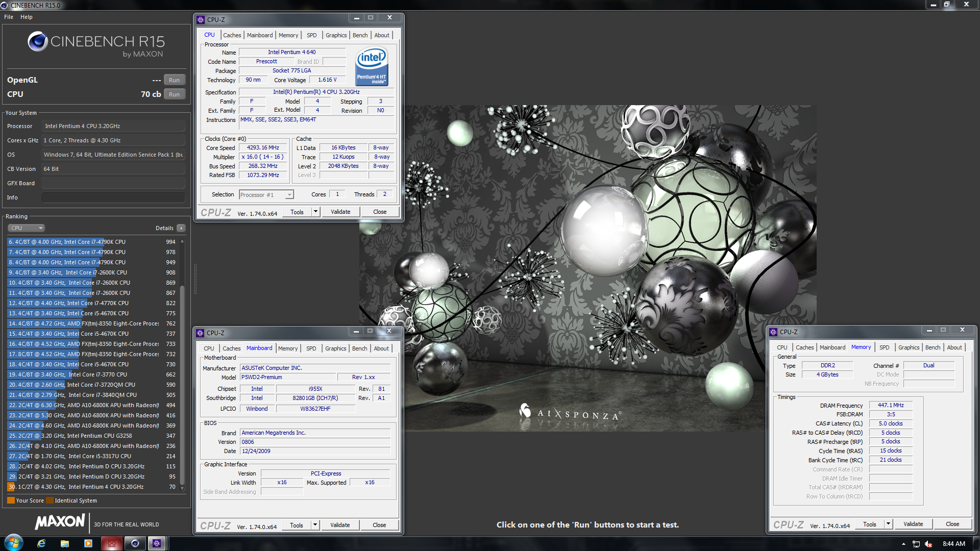Click motherboard model P5WD2-Premium field
Image resolution: width=980 pixels, height=551 pixels.
point(288,377)
